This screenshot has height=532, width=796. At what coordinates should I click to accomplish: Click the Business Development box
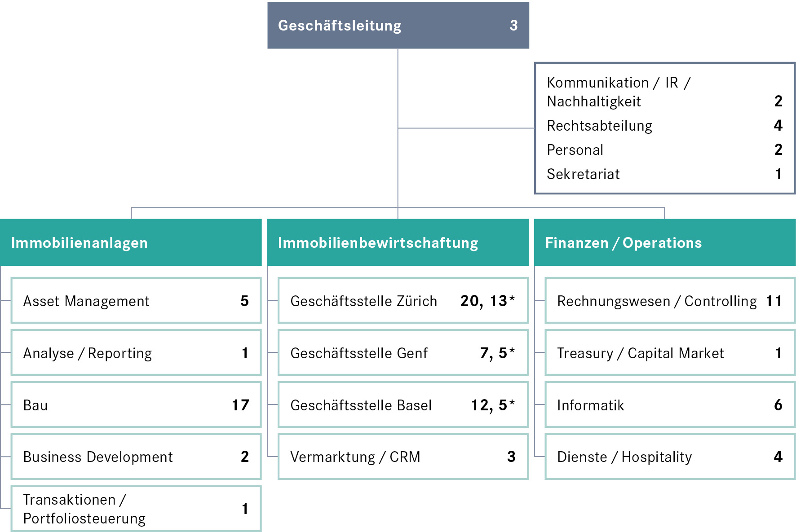(136, 457)
